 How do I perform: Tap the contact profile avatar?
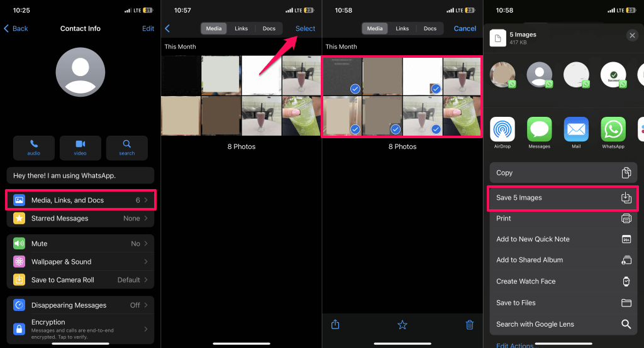point(80,72)
